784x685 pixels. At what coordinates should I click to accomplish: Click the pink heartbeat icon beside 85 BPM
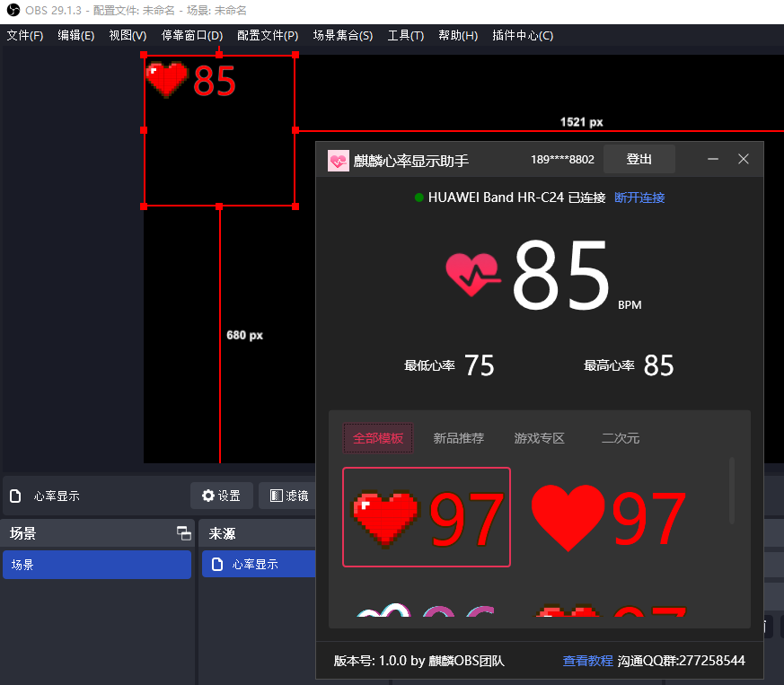(473, 274)
